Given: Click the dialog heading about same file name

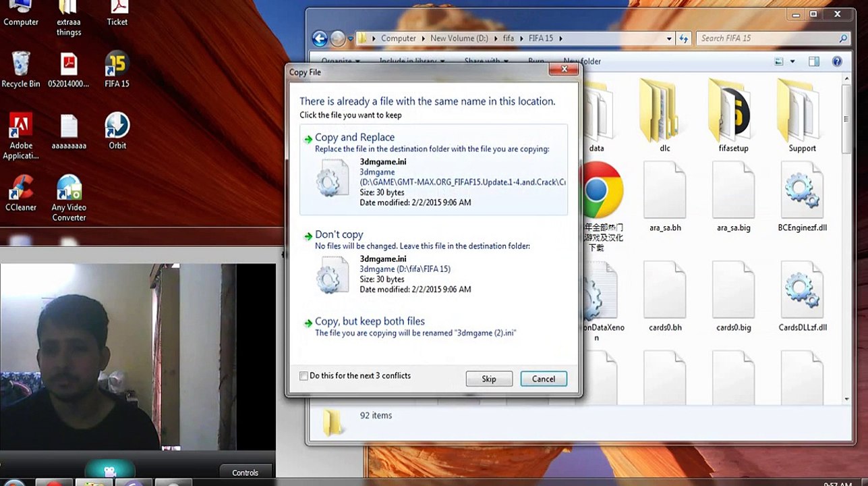Looking at the screenshot, I should [x=428, y=101].
